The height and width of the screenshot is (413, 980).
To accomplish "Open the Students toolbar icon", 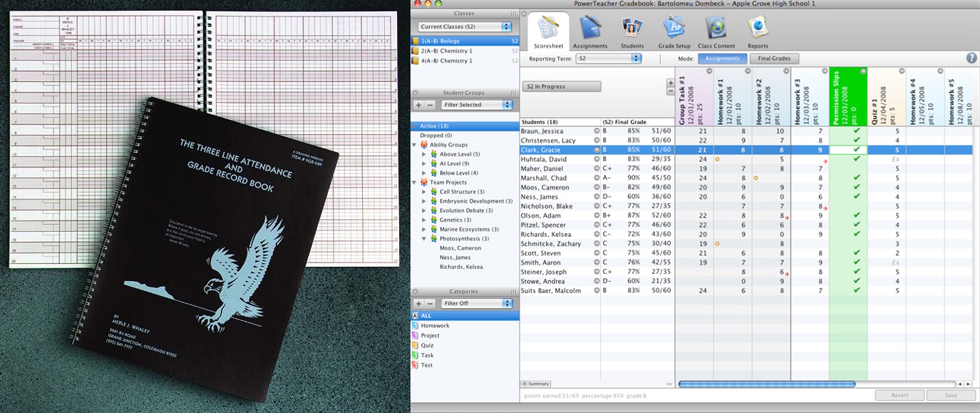I will (x=631, y=29).
